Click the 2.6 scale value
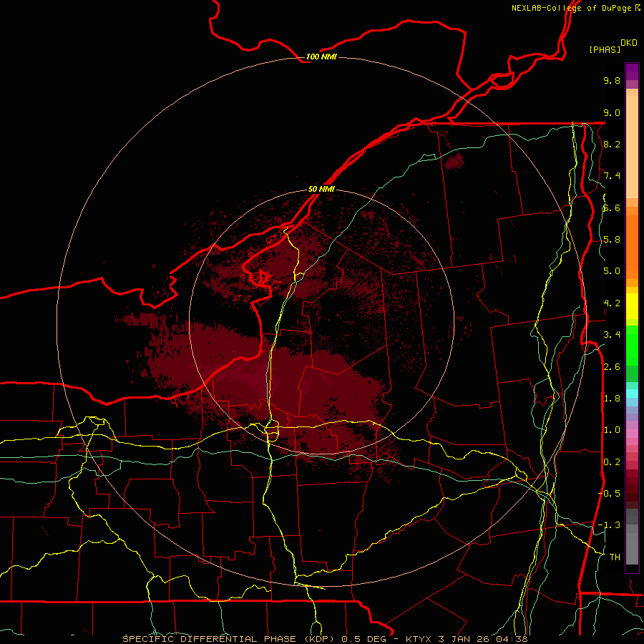The height and width of the screenshot is (644, 644). tap(612, 366)
